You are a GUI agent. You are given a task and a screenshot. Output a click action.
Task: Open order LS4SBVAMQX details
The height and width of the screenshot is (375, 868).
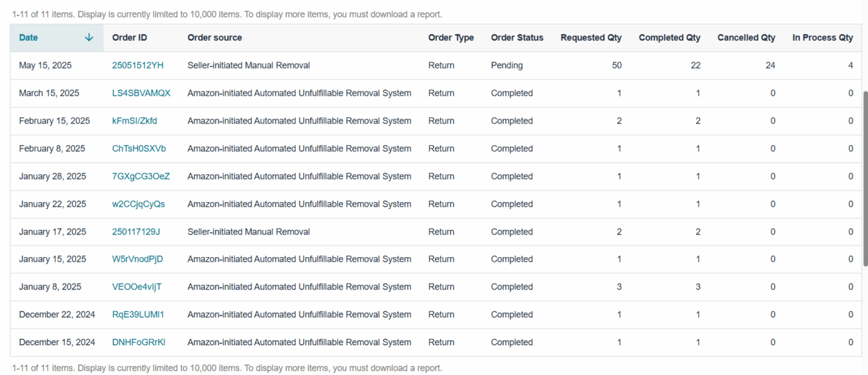tap(141, 94)
